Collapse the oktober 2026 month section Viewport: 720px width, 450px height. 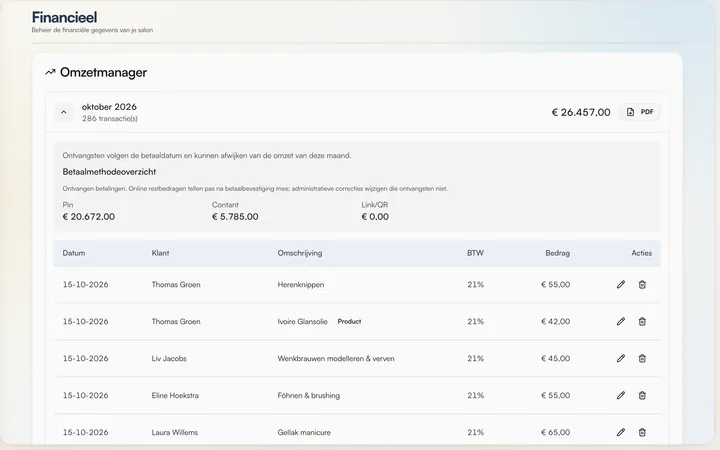coord(64,112)
